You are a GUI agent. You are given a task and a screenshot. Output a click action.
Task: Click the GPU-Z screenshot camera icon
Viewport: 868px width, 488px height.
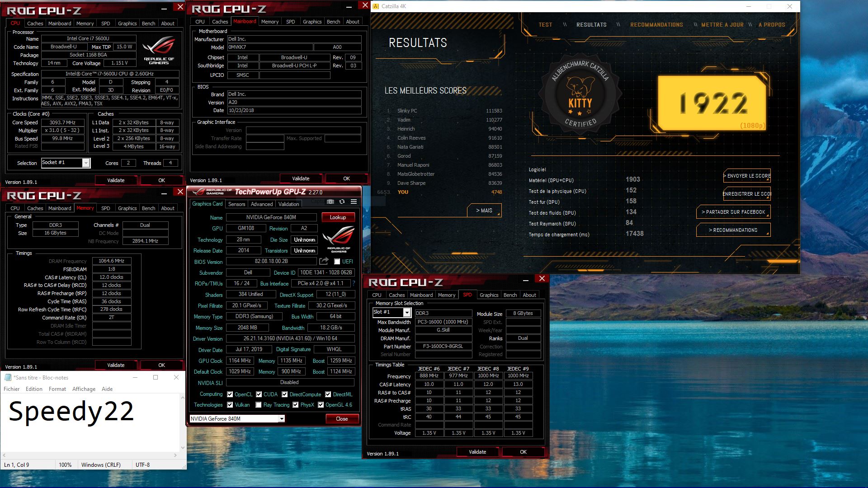click(330, 202)
